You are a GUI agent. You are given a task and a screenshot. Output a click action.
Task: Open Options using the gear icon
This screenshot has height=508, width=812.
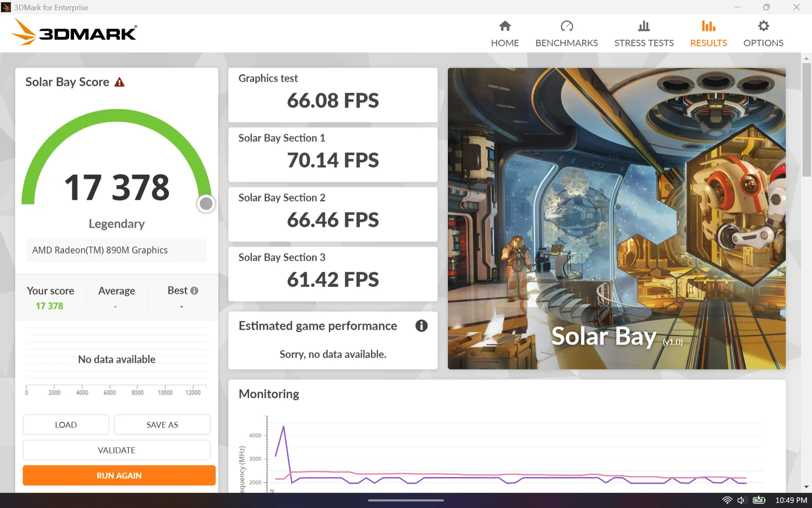point(763,26)
